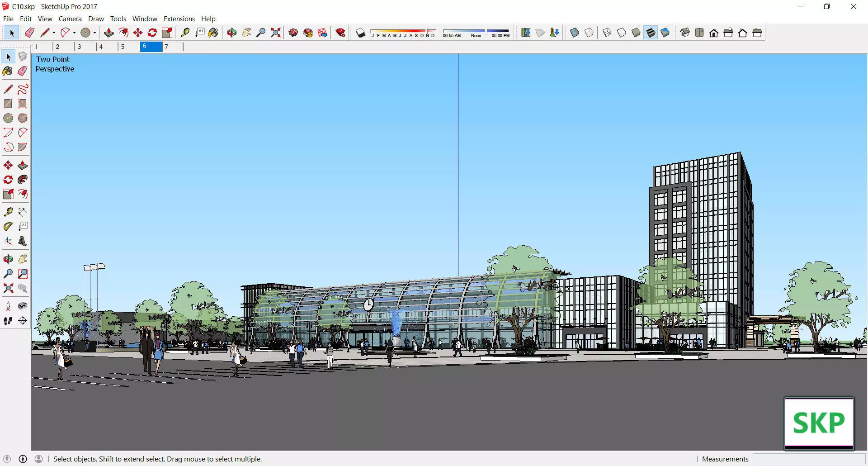Switch to Shaded face style

point(636,33)
